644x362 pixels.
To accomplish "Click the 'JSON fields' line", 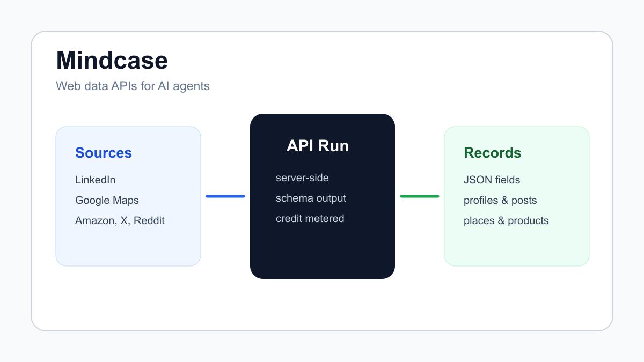I will (492, 180).
